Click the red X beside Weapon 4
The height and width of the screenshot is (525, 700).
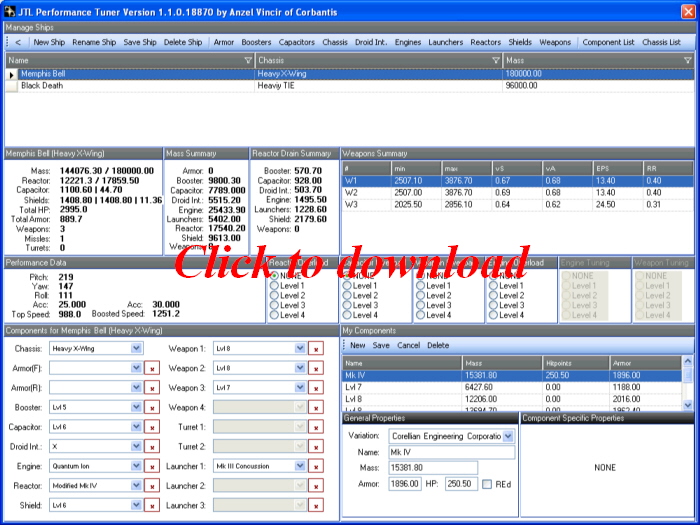[316, 408]
